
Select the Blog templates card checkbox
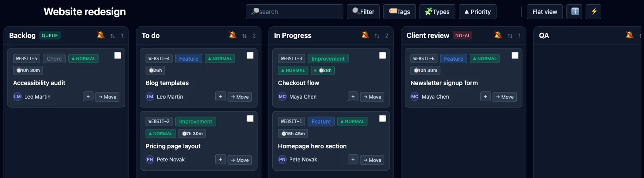click(250, 55)
